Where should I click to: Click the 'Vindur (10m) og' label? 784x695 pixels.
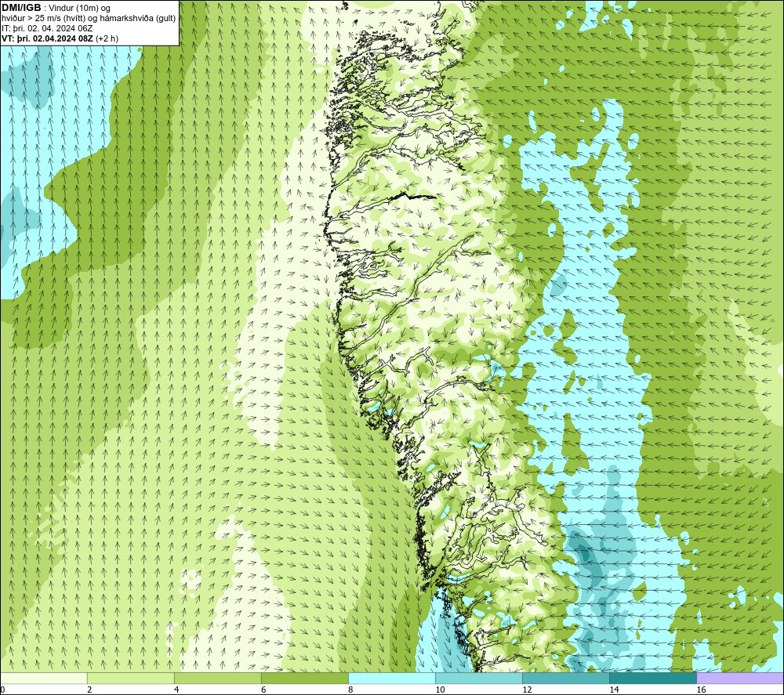80,9
